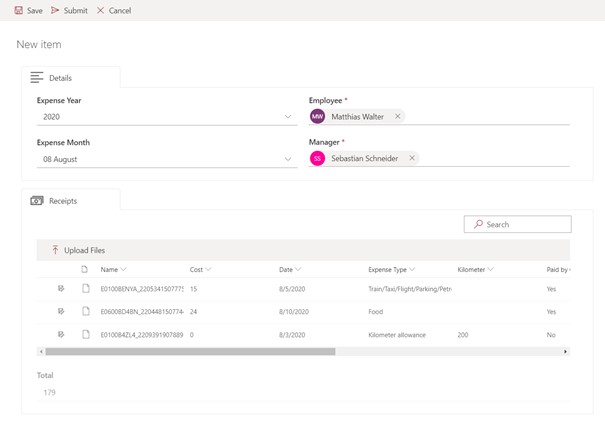Click the Total value 179
The height and width of the screenshot is (421, 605).
click(x=49, y=392)
